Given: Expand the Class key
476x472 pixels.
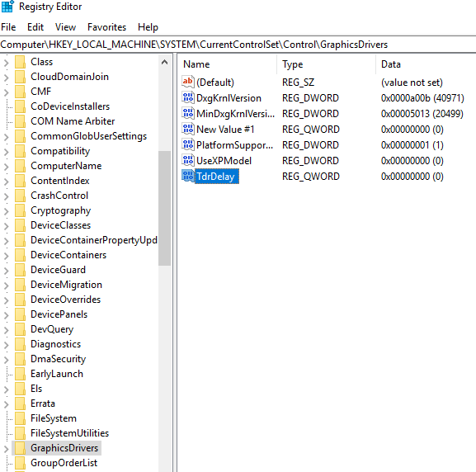Looking at the screenshot, I should [6, 63].
